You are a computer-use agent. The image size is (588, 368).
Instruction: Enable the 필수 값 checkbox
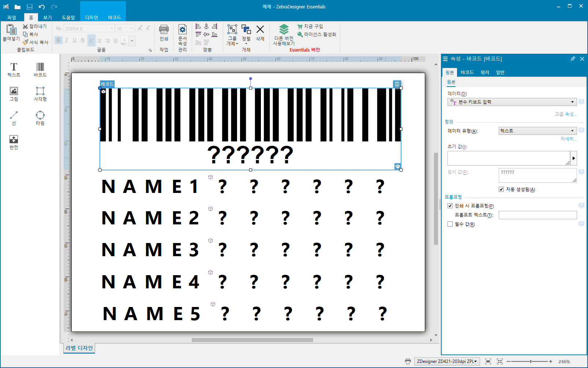tap(450, 224)
